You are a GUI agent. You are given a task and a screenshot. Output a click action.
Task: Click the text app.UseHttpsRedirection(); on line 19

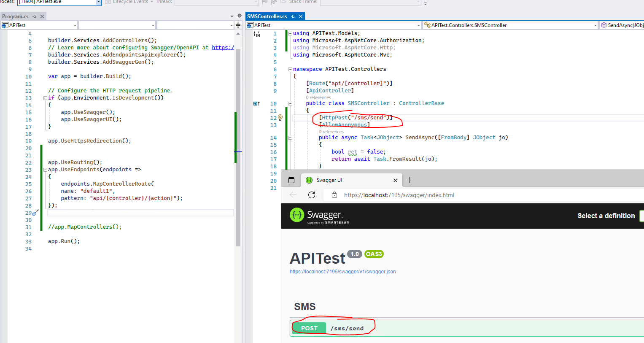pos(89,141)
